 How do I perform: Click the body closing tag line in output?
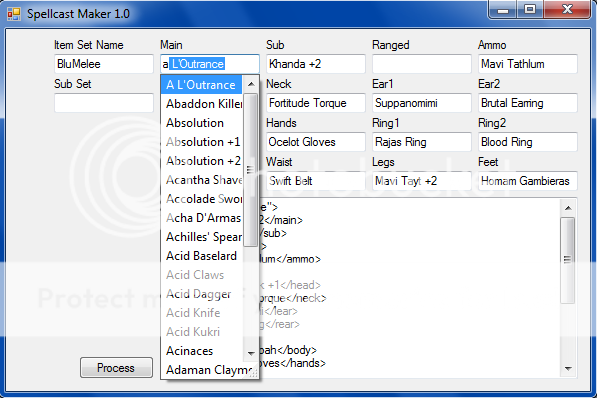coord(288,350)
